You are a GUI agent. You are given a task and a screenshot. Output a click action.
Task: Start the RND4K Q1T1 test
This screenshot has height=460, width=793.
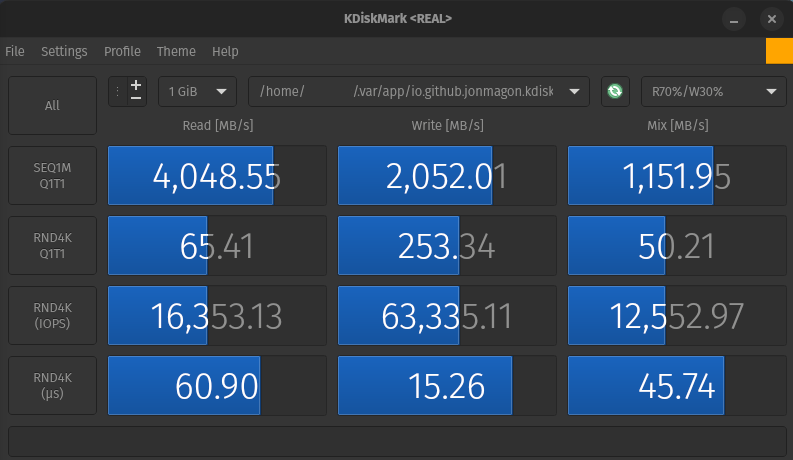point(53,246)
